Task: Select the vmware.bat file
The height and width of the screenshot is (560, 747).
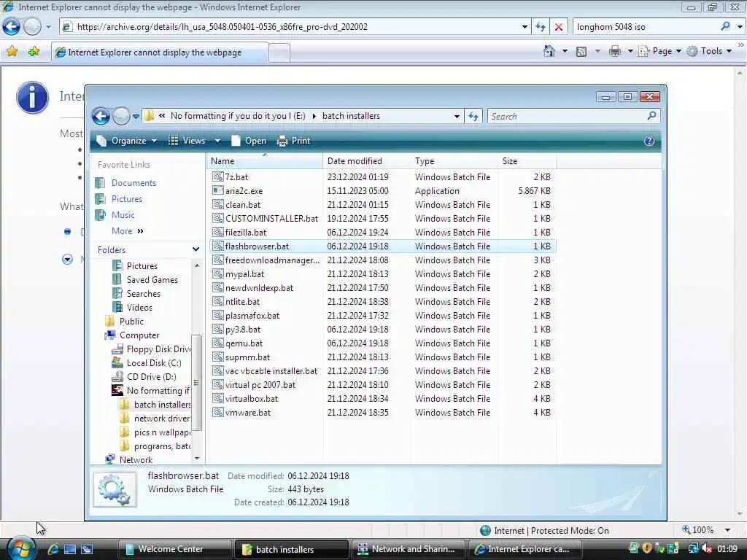Action: [248, 413]
